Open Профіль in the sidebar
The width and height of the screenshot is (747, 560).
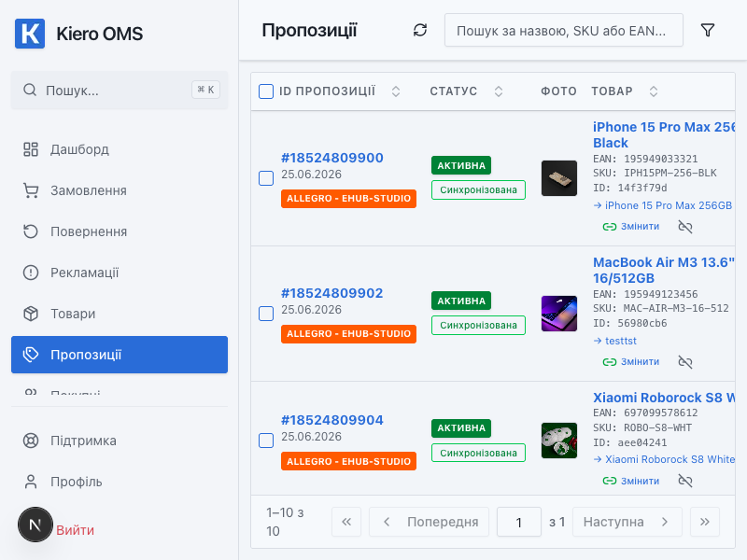pyautogui.click(x=120, y=482)
